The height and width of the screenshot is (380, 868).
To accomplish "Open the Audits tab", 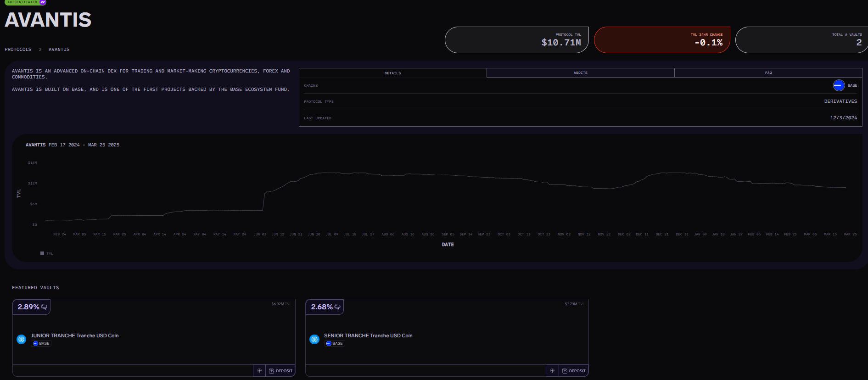I will click(581, 73).
